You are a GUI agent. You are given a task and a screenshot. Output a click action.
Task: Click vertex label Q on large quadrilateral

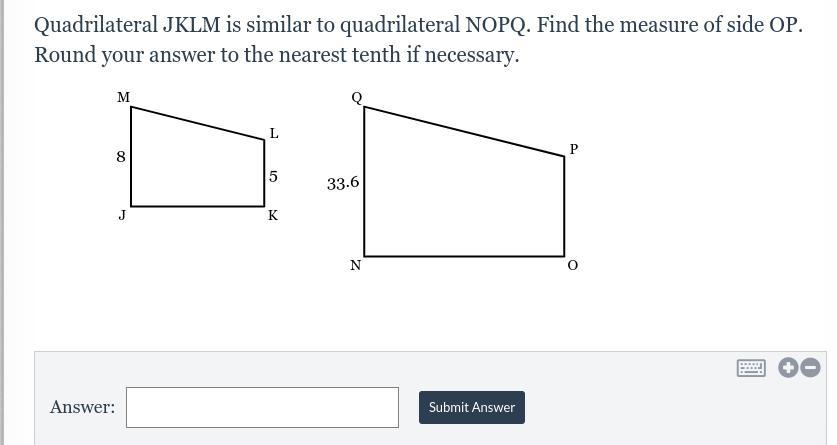tap(357, 98)
